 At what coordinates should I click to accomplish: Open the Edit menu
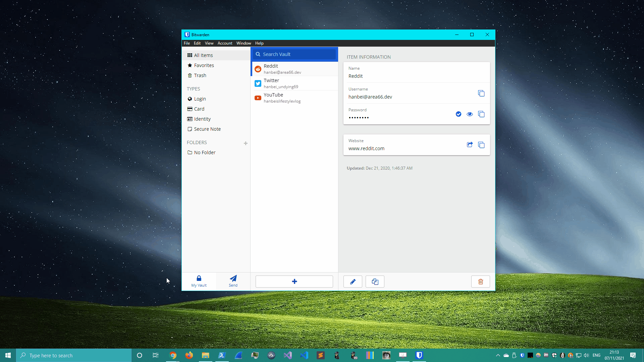click(197, 43)
